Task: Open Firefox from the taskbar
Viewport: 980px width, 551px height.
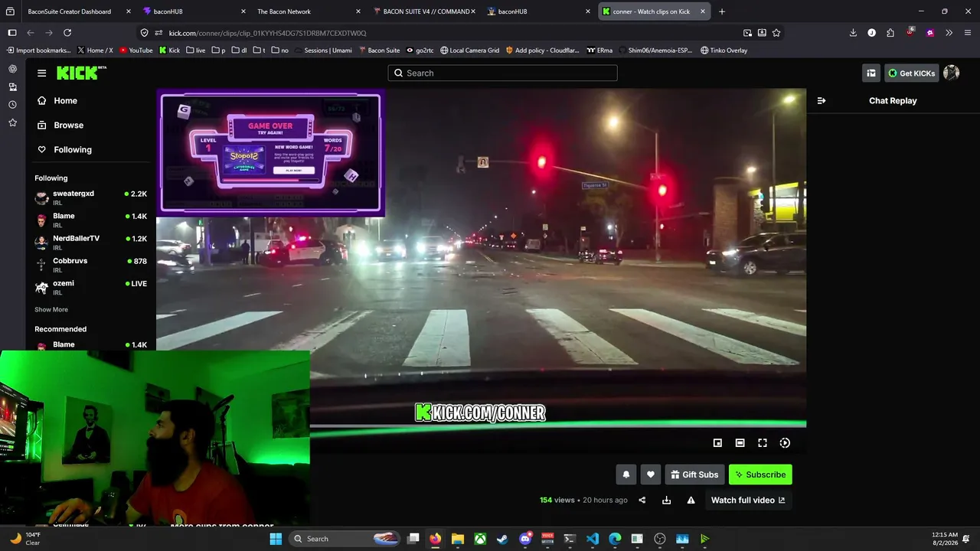Action: click(435, 539)
